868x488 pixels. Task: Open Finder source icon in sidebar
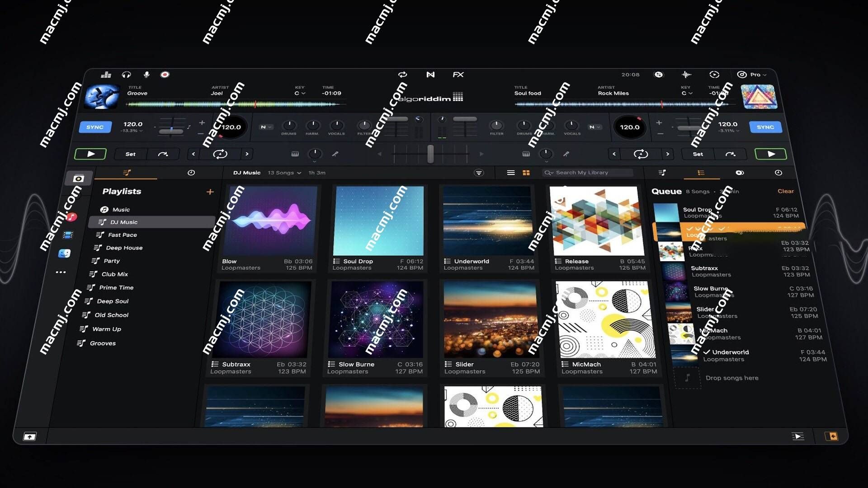[x=65, y=253]
